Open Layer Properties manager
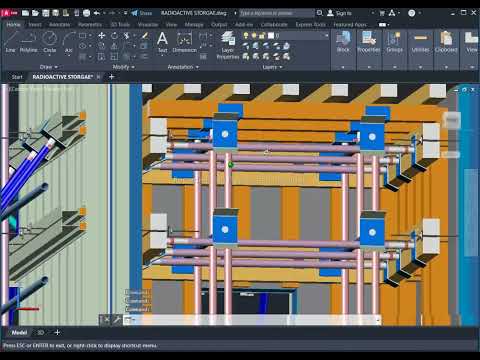This screenshot has height=360, width=480. pyautogui.click(x=228, y=45)
